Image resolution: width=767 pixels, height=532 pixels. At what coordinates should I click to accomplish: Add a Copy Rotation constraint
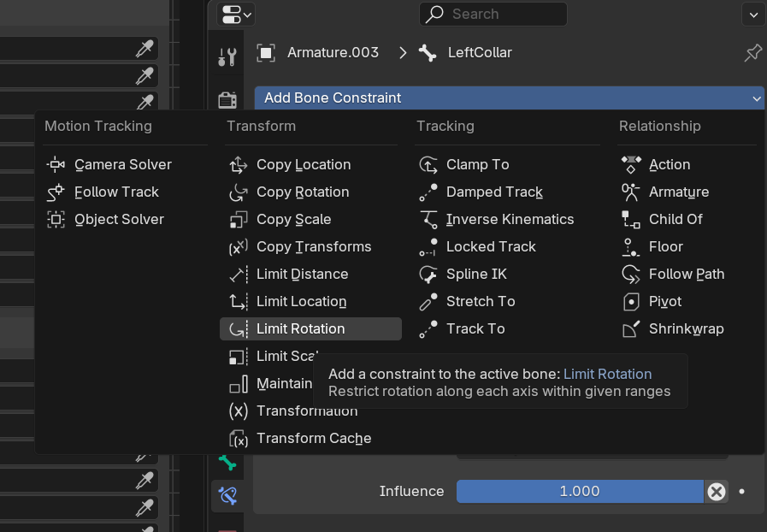[310, 192]
